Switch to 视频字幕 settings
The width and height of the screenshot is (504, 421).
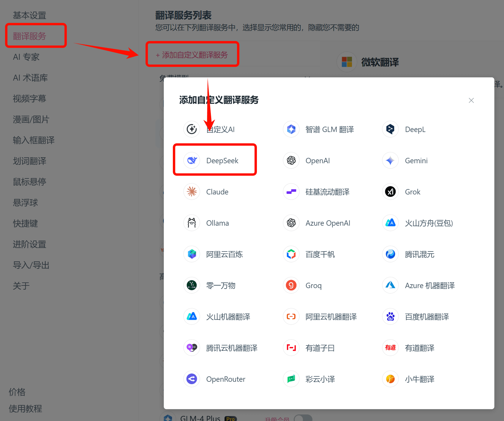(x=29, y=99)
